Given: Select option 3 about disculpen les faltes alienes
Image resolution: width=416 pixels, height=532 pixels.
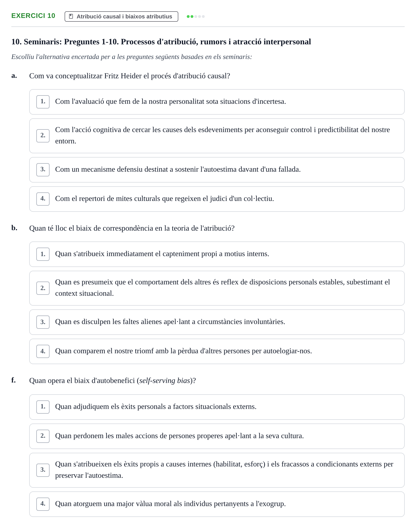Looking at the screenshot, I should [x=217, y=322].
